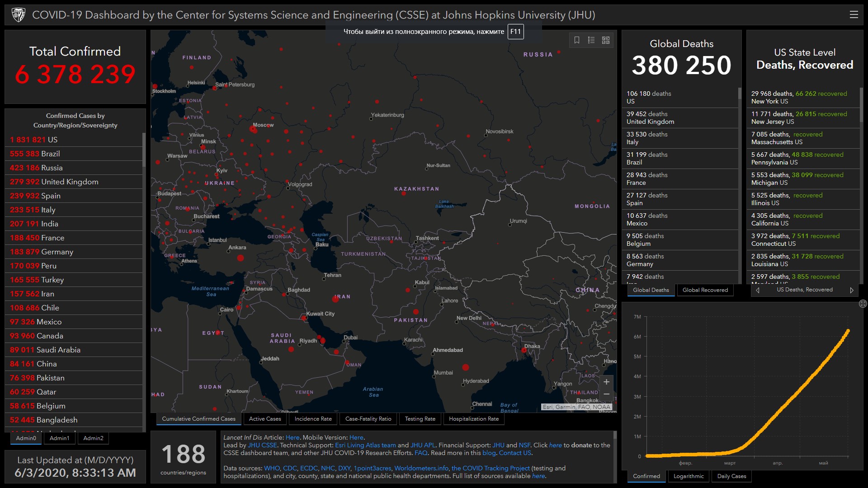868x488 pixels.
Task: Expand the chart panel to fullscreen icon
Action: (x=863, y=304)
